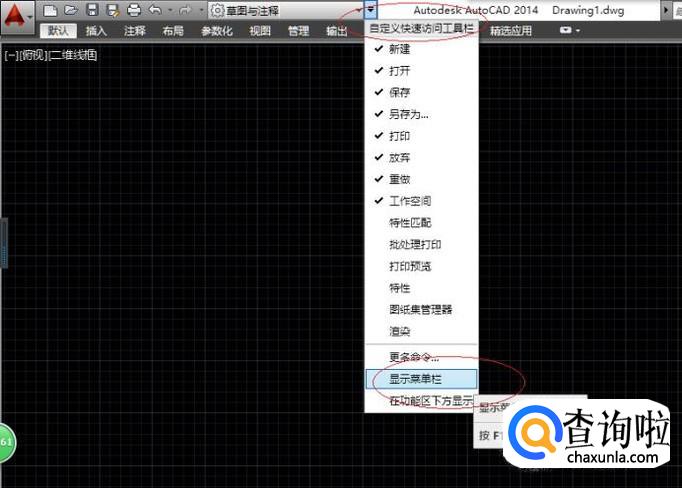
Task: Uncheck 新建 in the toolbar menu
Action: point(421,49)
